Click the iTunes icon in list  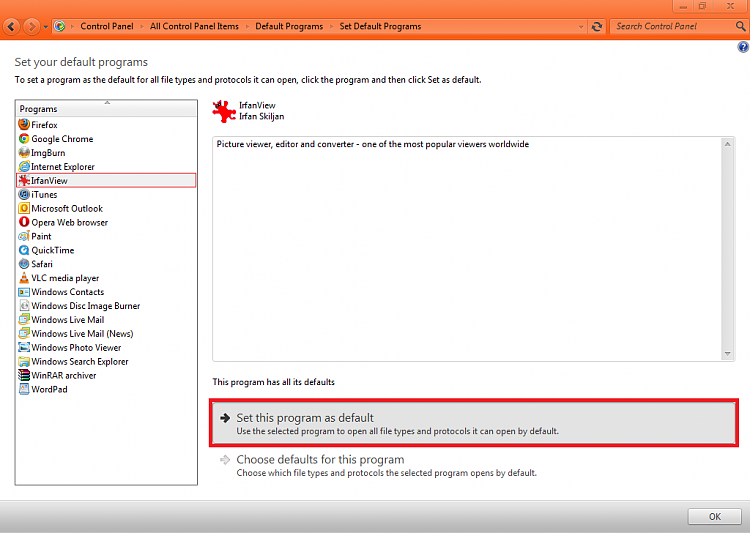pos(24,194)
